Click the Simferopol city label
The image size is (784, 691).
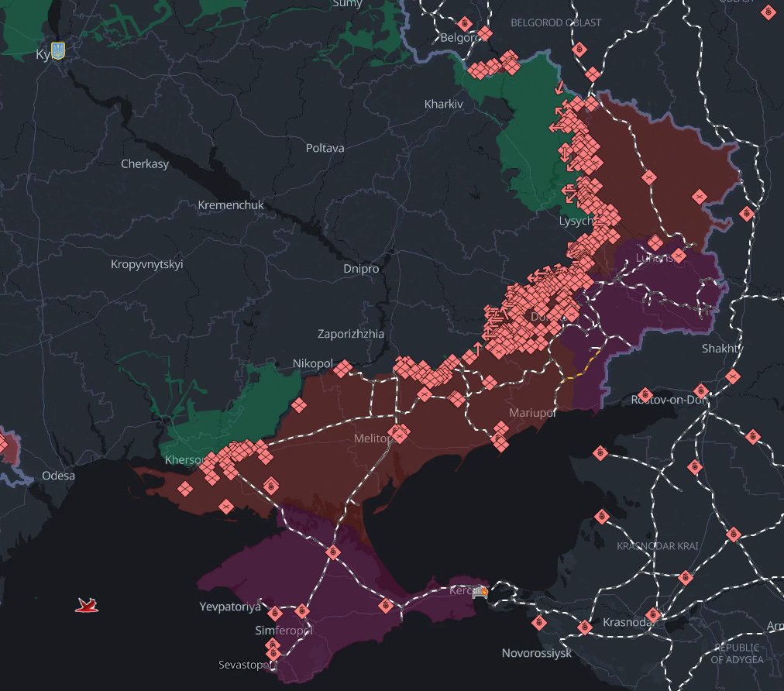click(x=284, y=631)
